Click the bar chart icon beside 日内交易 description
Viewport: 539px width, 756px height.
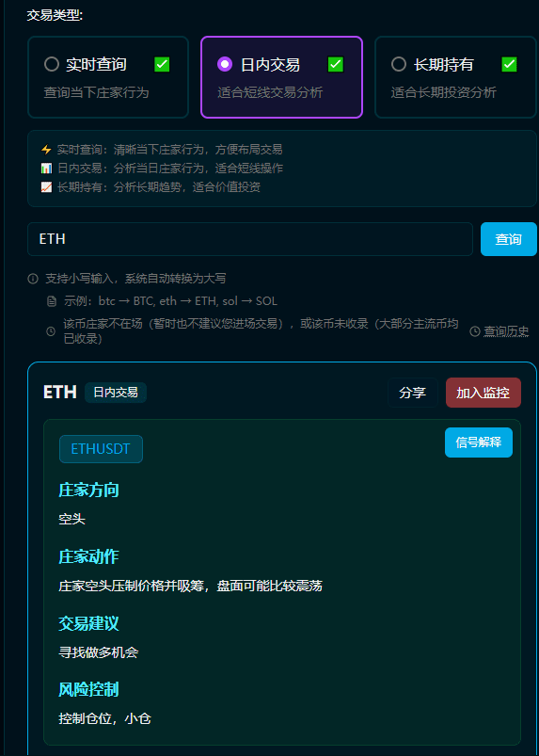[46, 169]
